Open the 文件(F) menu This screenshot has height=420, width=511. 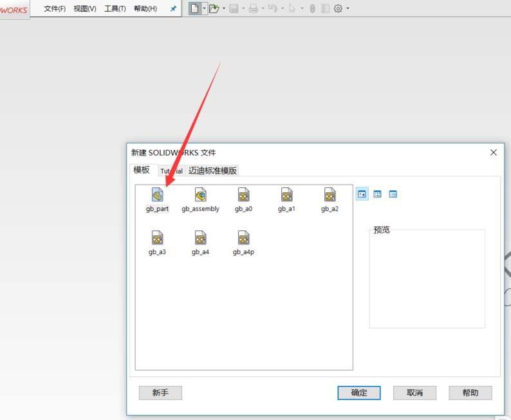55,9
